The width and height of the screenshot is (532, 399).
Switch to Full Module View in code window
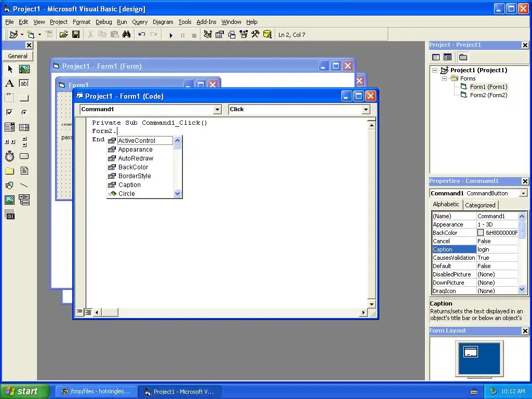pyautogui.click(x=88, y=312)
